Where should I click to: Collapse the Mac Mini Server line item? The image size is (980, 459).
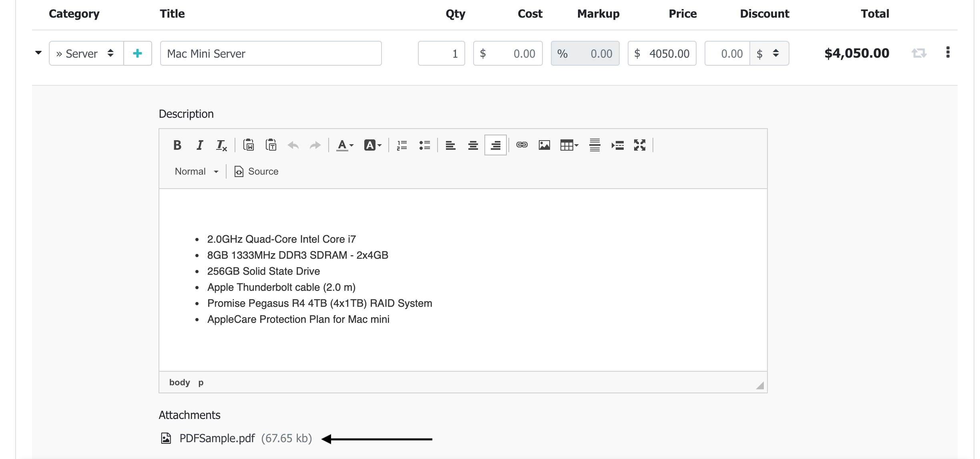tap(38, 53)
